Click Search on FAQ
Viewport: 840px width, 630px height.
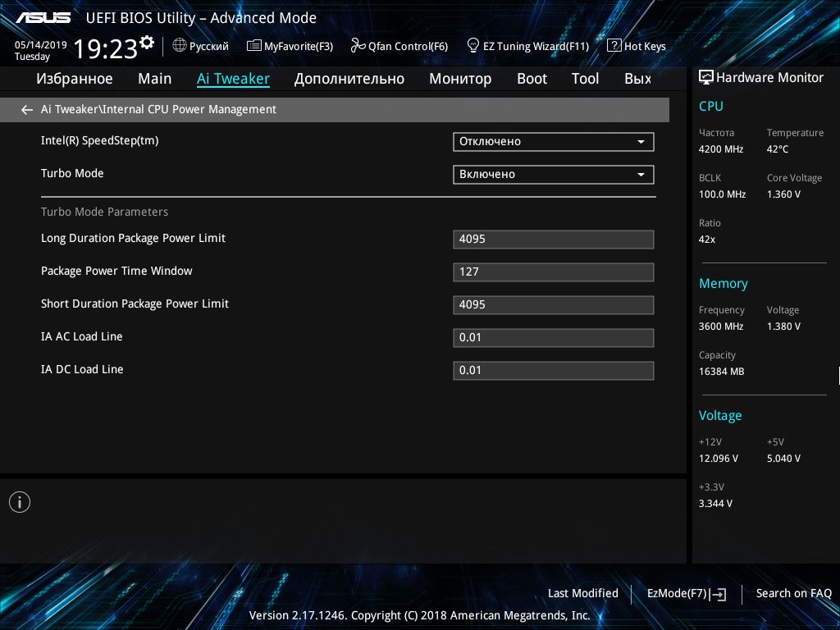pos(793,593)
